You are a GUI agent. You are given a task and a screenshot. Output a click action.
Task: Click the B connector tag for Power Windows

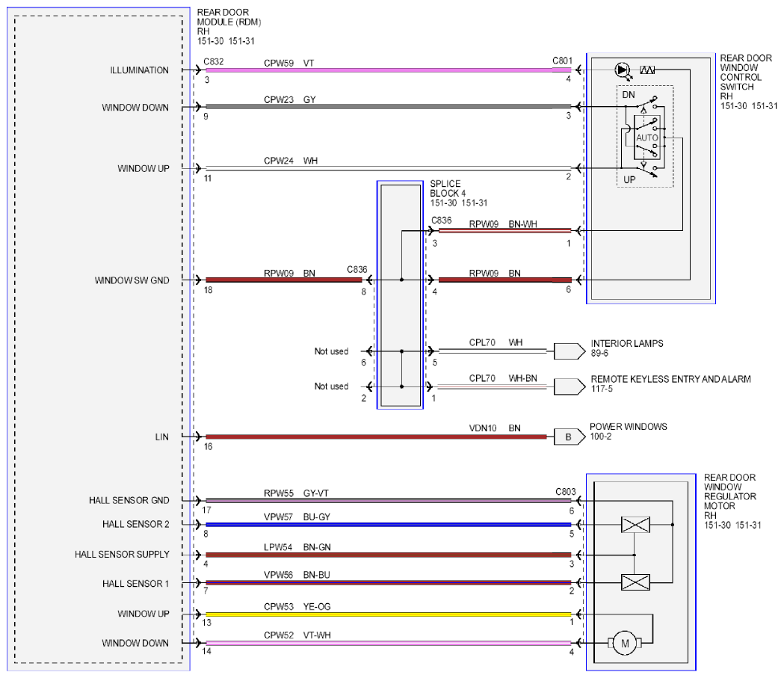(x=570, y=437)
